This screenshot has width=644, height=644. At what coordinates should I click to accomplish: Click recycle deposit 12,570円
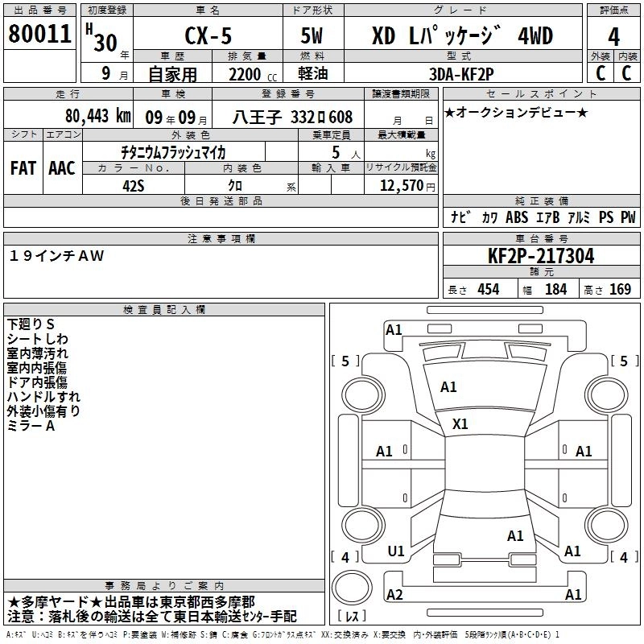408,186
